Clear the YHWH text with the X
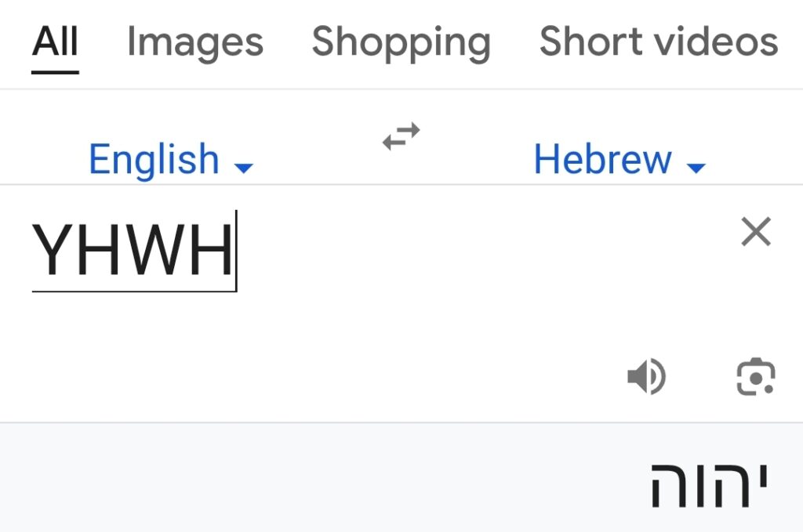 [x=756, y=232]
